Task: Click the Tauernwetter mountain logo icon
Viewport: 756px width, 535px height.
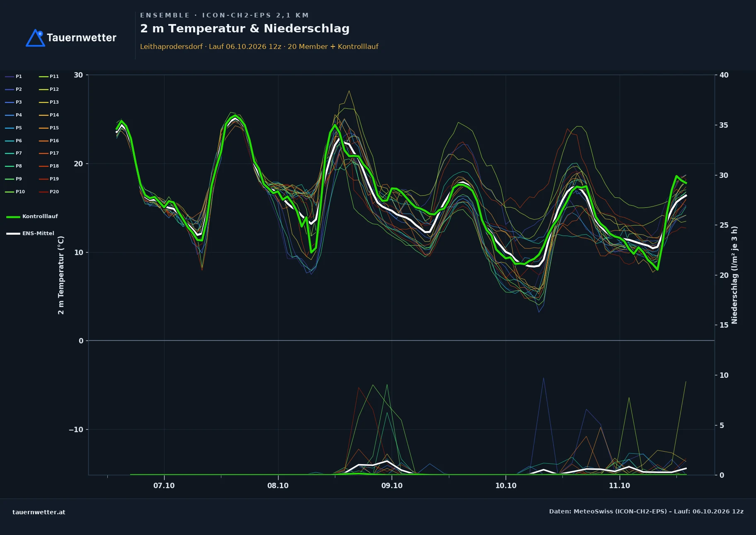Action: pos(35,38)
